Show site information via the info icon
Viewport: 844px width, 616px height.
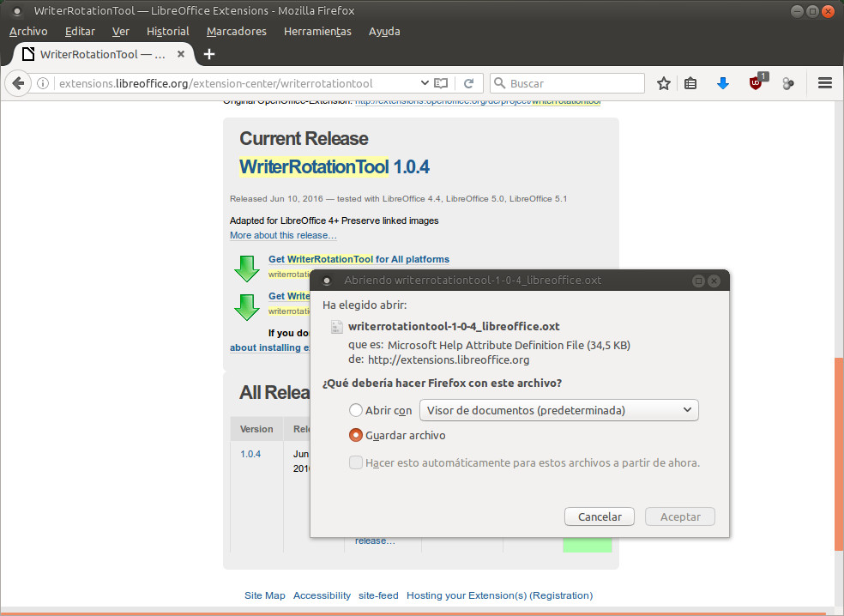tap(43, 83)
